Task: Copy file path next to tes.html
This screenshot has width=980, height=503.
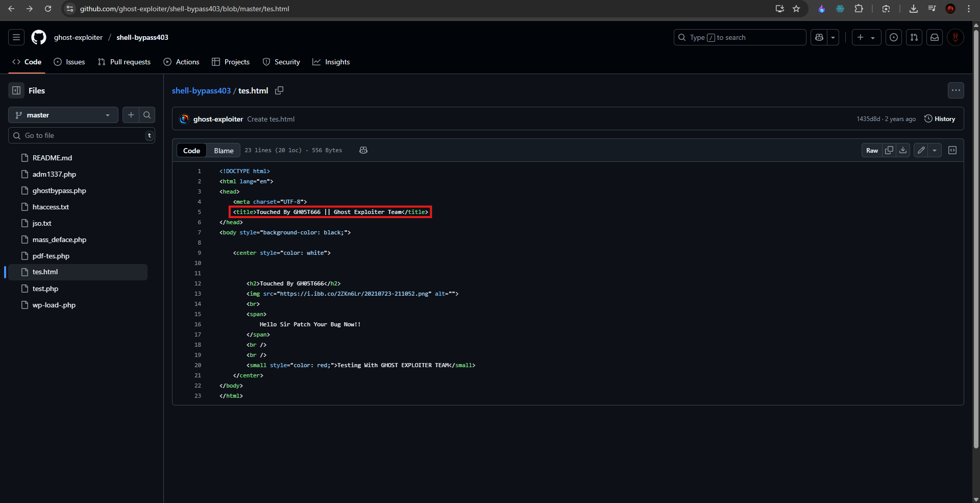Action: point(279,90)
